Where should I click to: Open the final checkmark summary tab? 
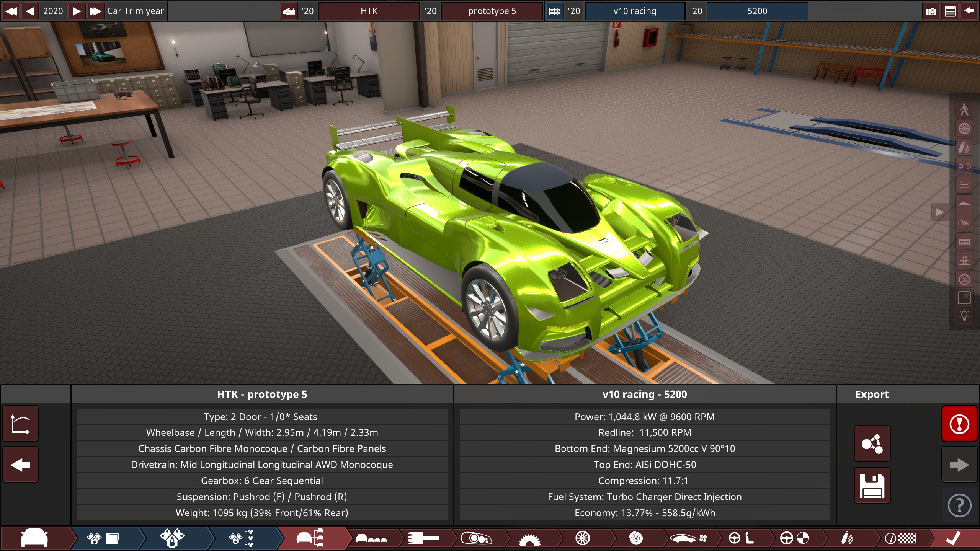953,539
